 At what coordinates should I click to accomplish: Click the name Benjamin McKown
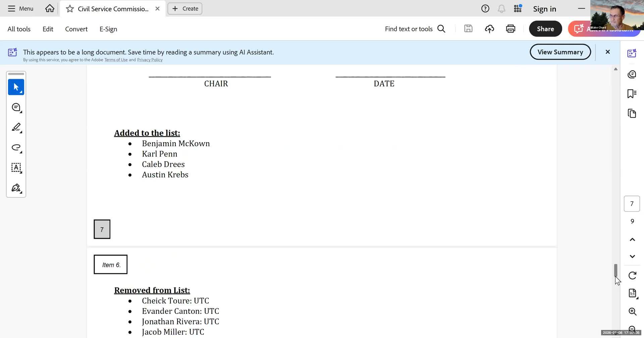pos(176,144)
